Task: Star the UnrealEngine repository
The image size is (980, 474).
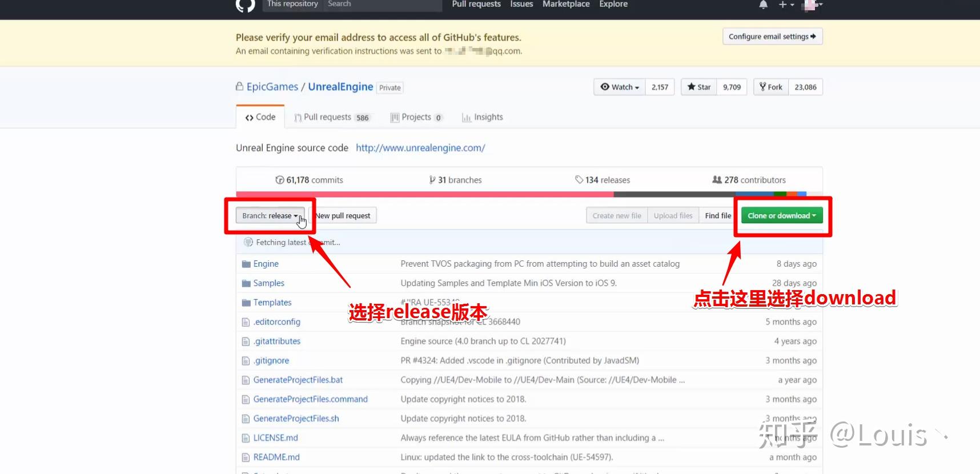Action: [x=699, y=87]
